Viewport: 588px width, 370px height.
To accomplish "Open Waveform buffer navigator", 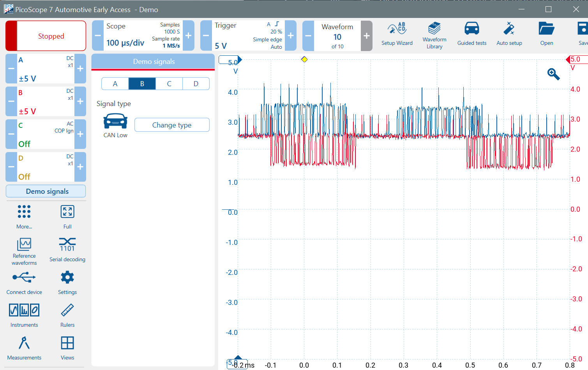I will coord(337,36).
